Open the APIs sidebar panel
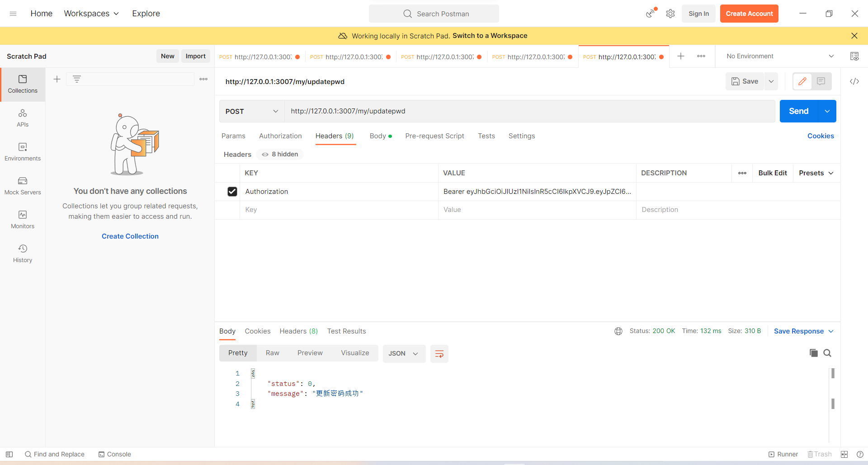 (23, 118)
